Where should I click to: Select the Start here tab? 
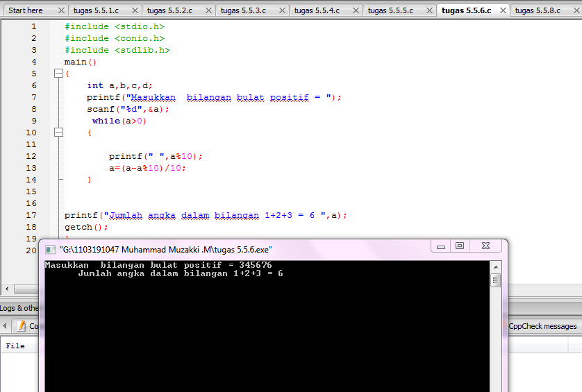(26, 10)
